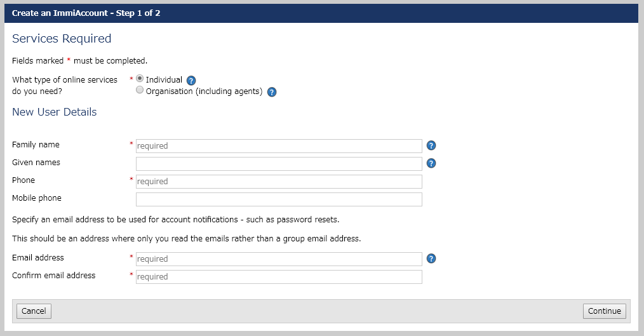Click the Services Required heading
Viewport: 644px width, 336px height.
[62, 39]
